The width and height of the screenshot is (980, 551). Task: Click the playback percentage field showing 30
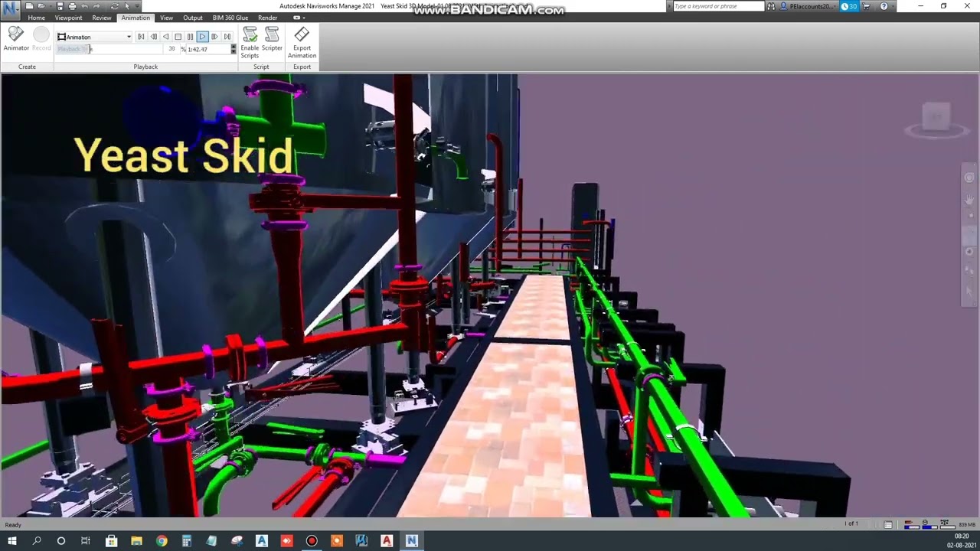point(171,49)
